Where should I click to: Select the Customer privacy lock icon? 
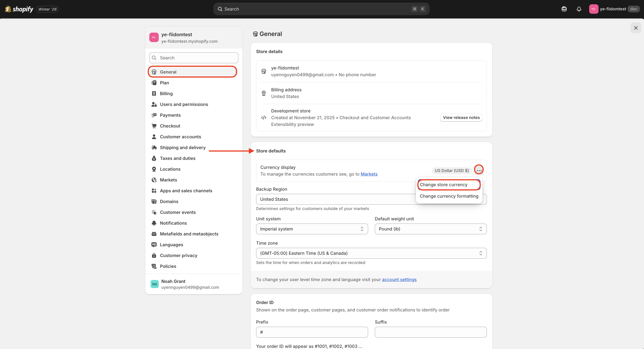154,255
